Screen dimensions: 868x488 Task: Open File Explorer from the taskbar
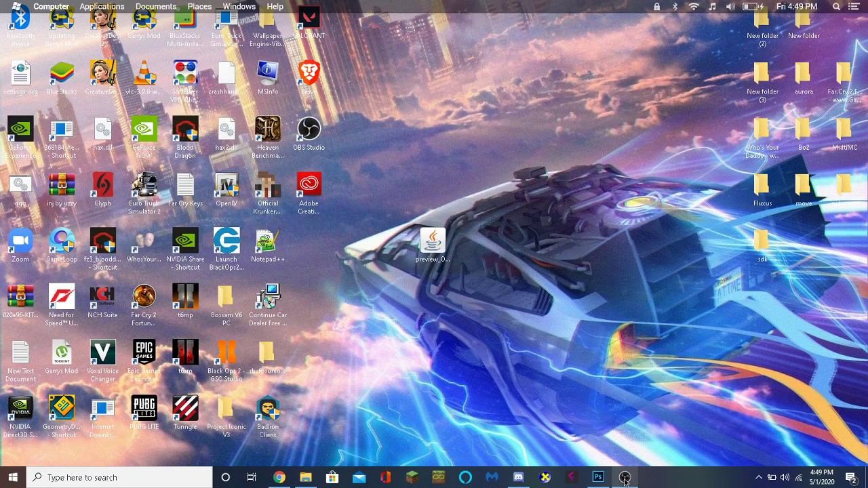tap(306, 477)
